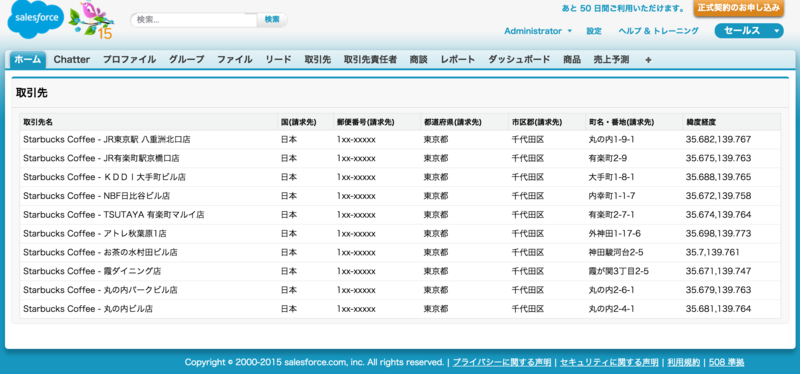Click the search input field
Viewport: 800px width, 374px height.
click(x=194, y=20)
